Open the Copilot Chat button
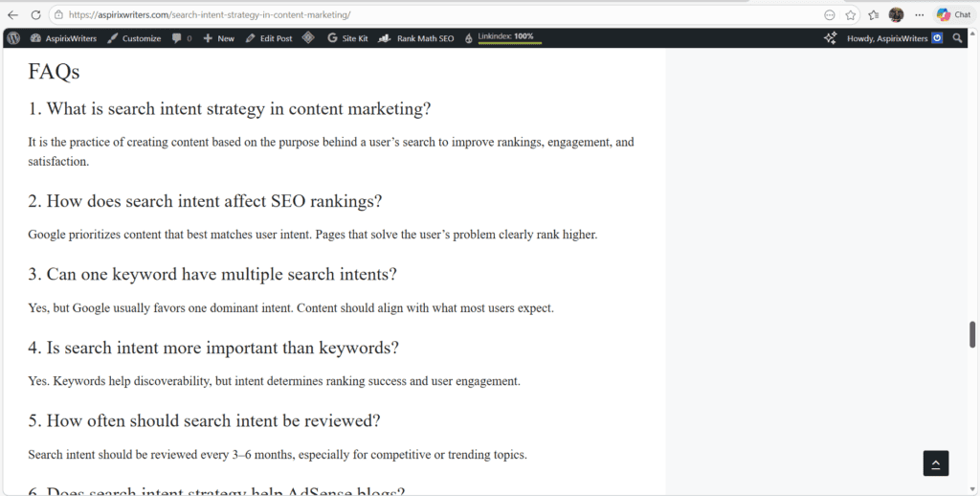 pos(954,15)
